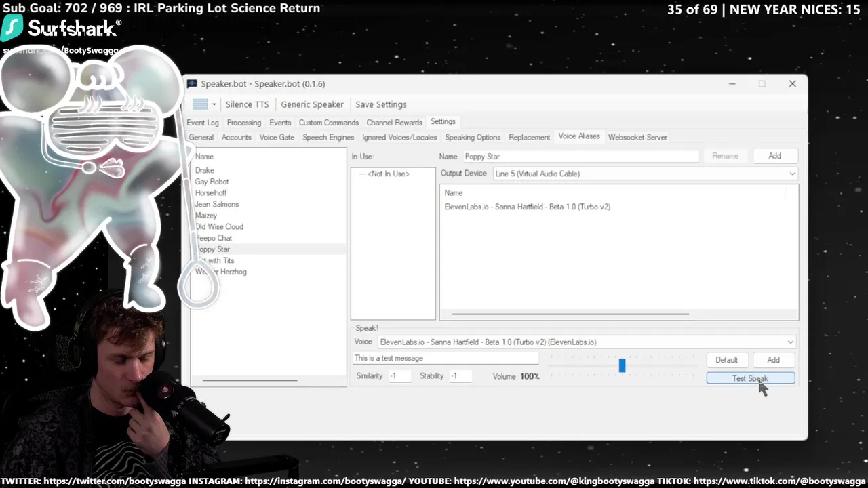Click the Name column header in alias list
Image resolution: width=868 pixels, height=488 pixels.
point(204,157)
